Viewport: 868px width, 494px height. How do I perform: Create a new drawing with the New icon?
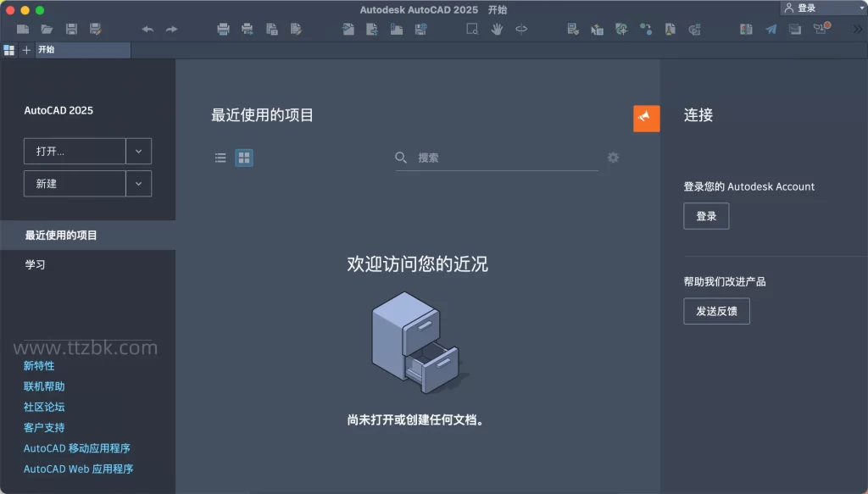point(23,29)
